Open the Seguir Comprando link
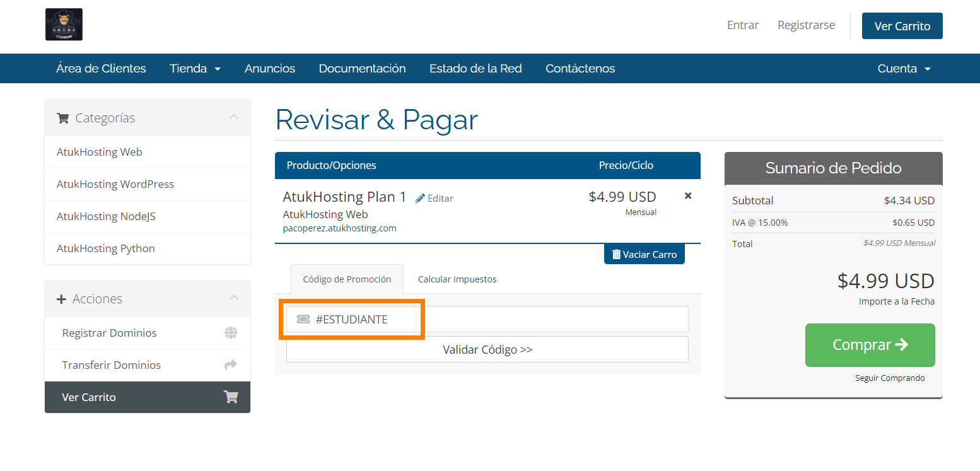The width and height of the screenshot is (980, 471). [x=890, y=378]
